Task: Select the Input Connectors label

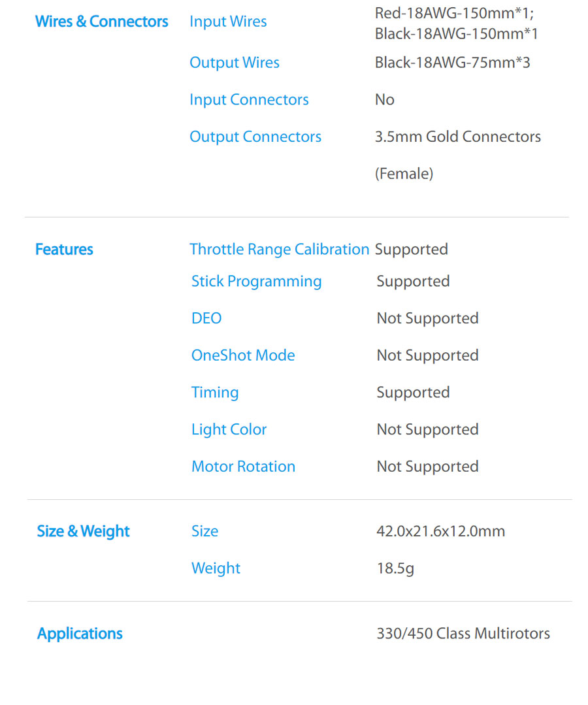Action: pos(249,99)
